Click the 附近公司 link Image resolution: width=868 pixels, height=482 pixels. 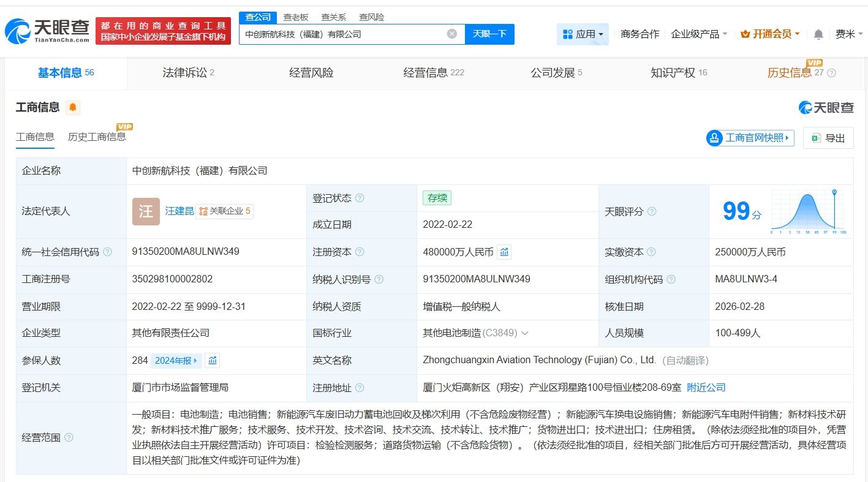pyautogui.click(x=705, y=387)
